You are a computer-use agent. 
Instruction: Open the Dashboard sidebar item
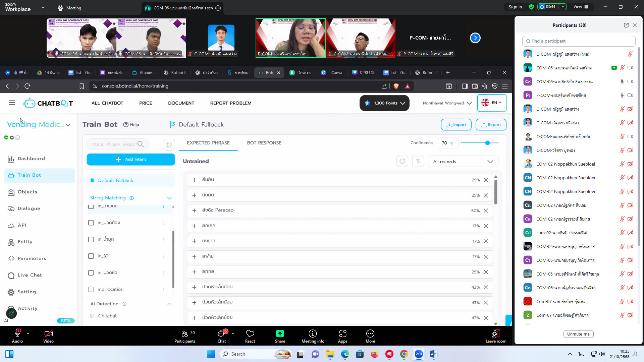pyautogui.click(x=31, y=159)
